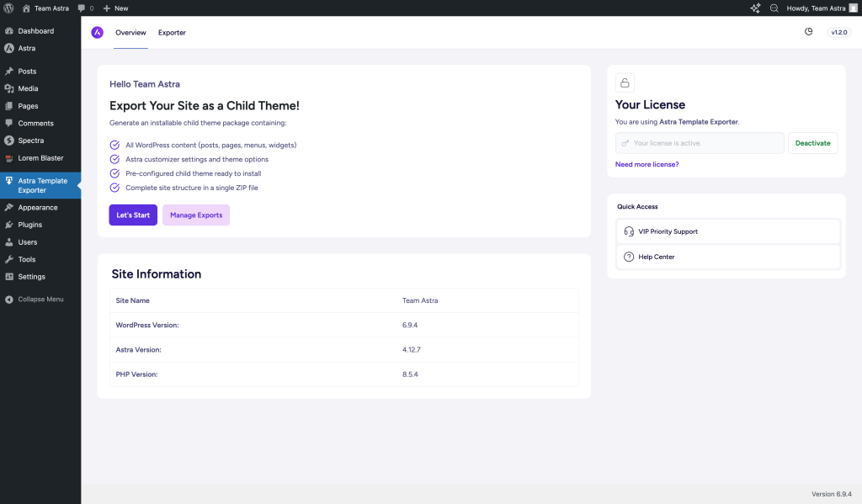This screenshot has width=862, height=504.
Task: Click the Spectra sidebar icon
Action: (9, 141)
